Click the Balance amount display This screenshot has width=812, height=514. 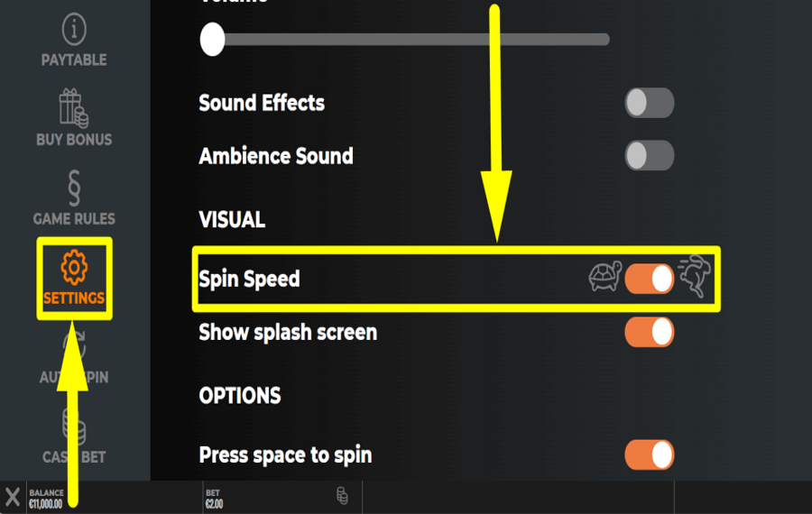pyautogui.click(x=46, y=503)
